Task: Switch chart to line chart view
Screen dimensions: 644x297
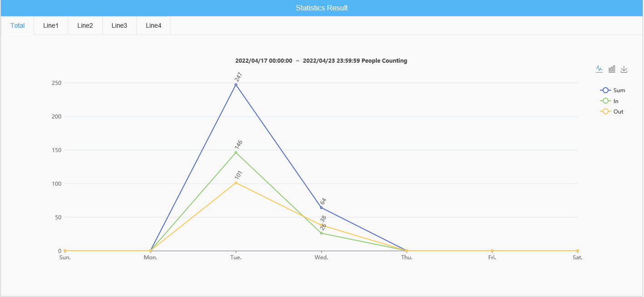Action: 599,69
